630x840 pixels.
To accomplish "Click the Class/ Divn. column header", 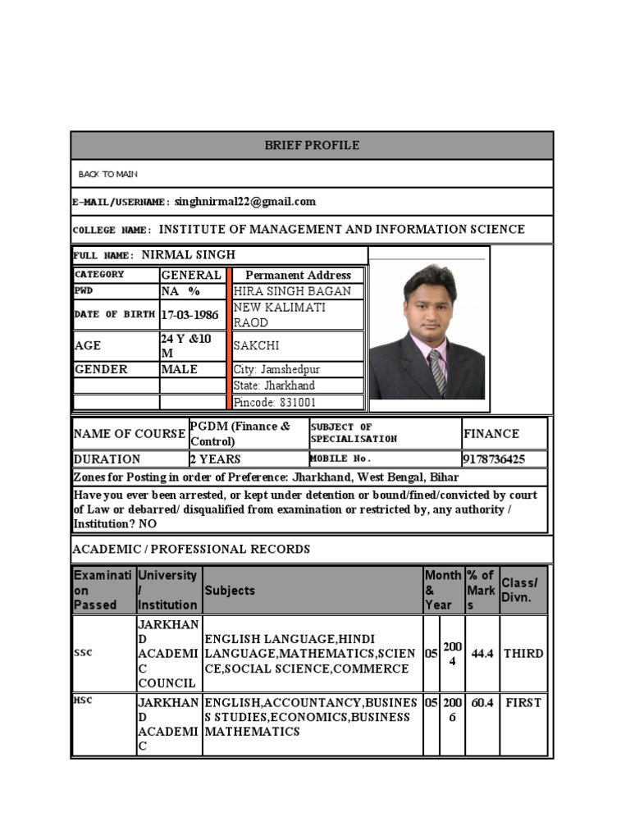I will 523,590.
